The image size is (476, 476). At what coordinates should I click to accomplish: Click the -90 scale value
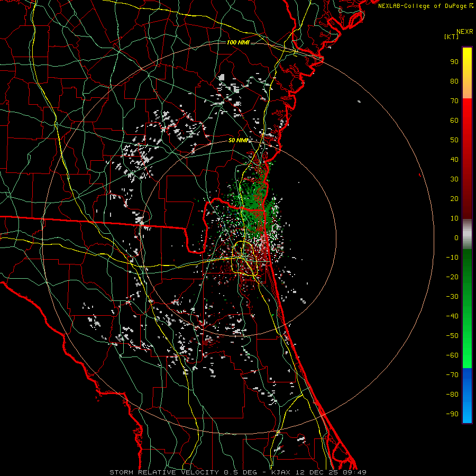point(452,414)
